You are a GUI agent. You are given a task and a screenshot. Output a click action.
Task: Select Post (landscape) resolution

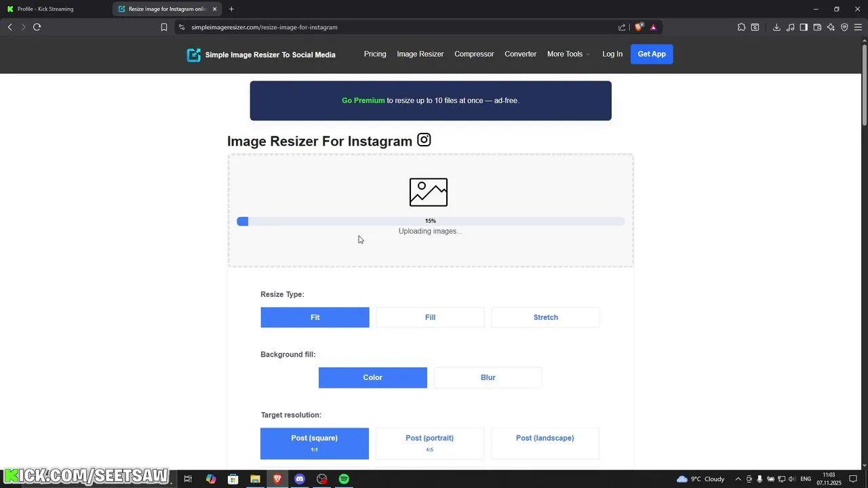click(545, 443)
